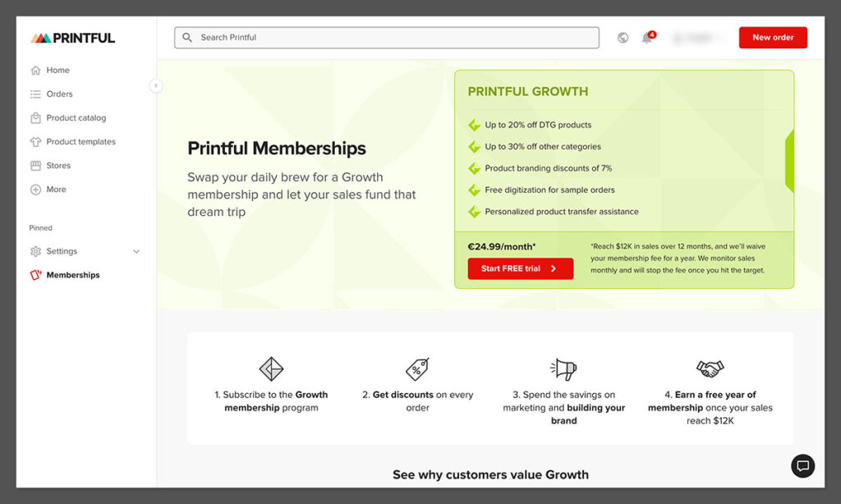Click the Memberships card icon
The width and height of the screenshot is (841, 504).
(x=35, y=275)
